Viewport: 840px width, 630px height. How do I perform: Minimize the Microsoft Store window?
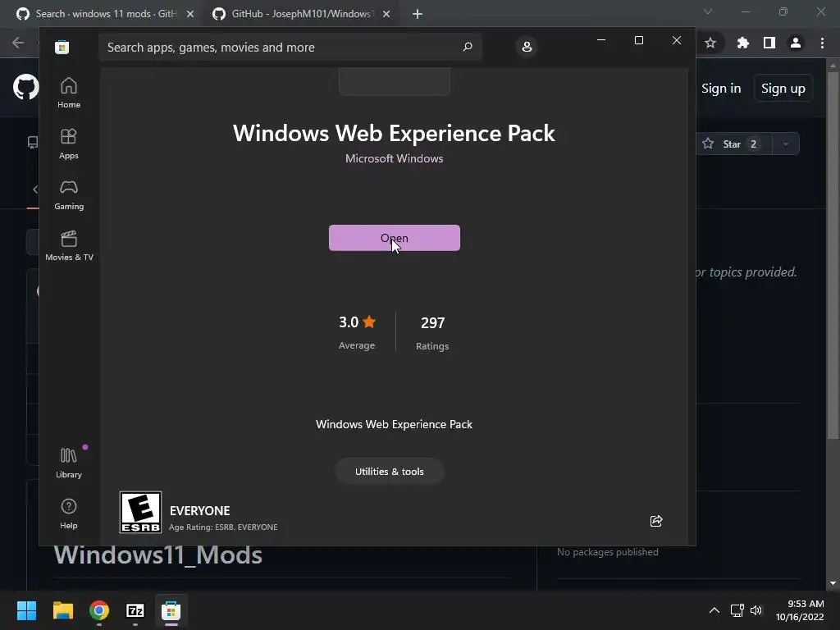click(x=601, y=40)
